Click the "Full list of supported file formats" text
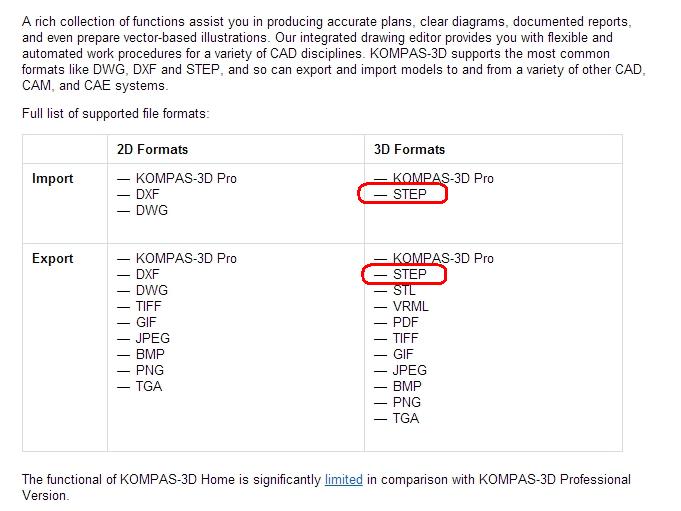 [x=116, y=114]
